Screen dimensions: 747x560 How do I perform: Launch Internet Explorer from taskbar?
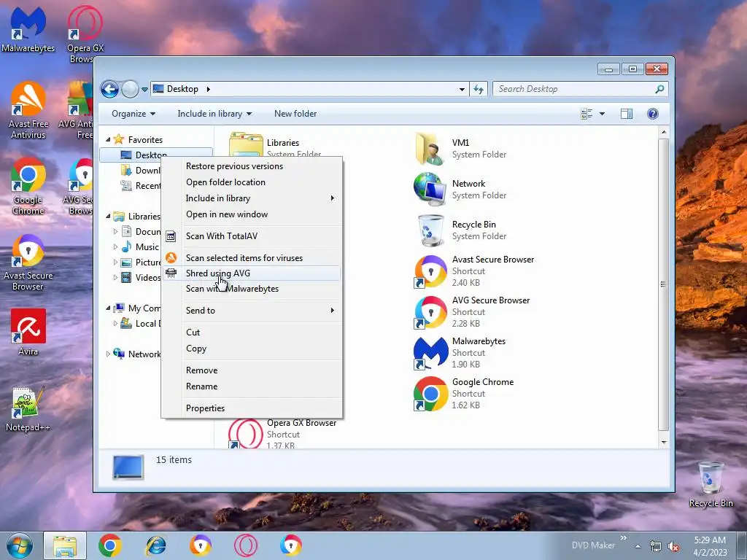tap(155, 545)
